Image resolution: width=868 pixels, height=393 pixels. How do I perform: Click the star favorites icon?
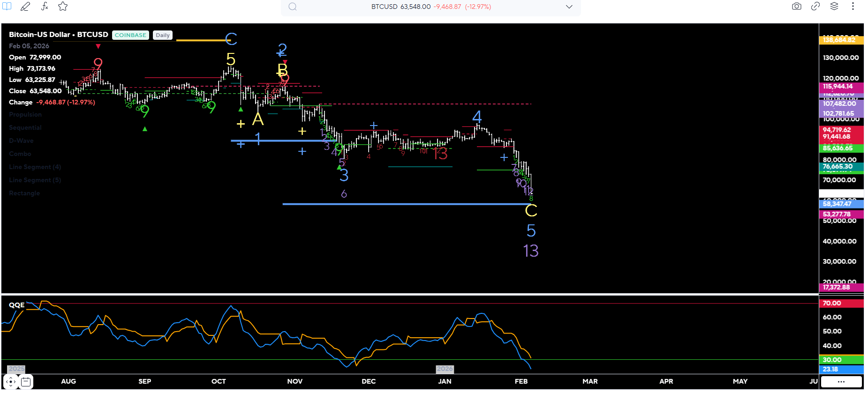pyautogui.click(x=63, y=7)
